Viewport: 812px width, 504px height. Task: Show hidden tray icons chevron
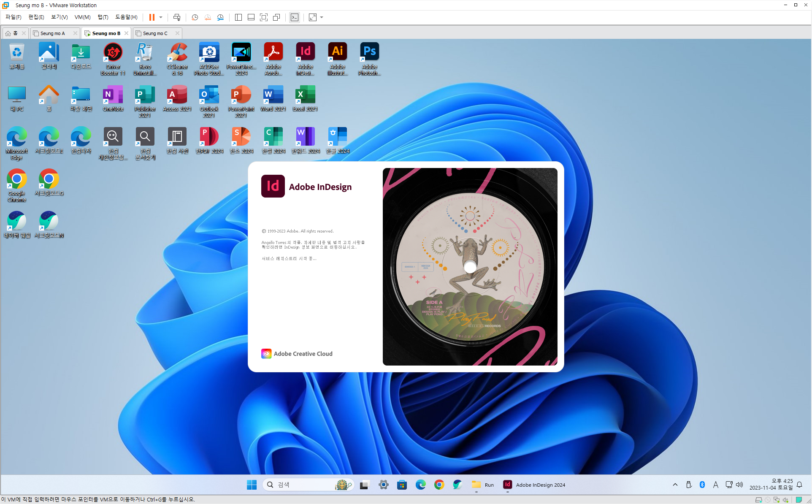click(675, 485)
